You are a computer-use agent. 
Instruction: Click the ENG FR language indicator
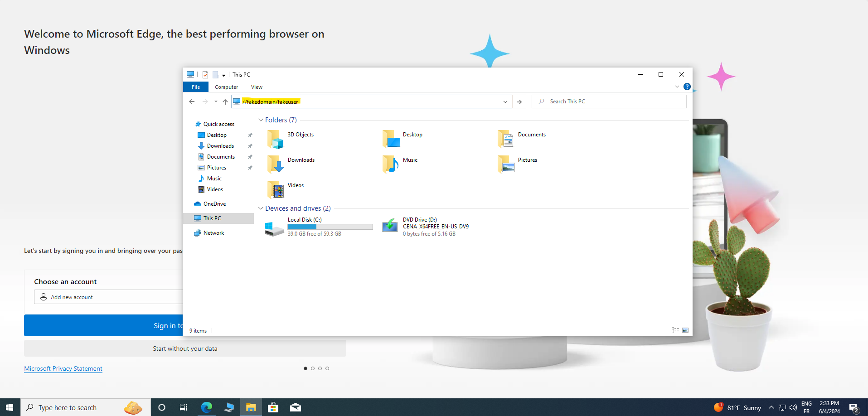(806, 407)
